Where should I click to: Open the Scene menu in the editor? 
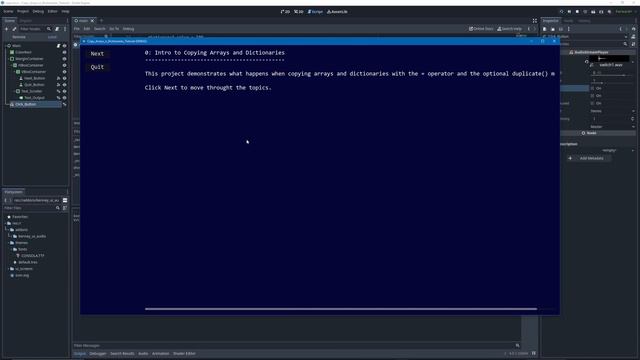pos(8,11)
